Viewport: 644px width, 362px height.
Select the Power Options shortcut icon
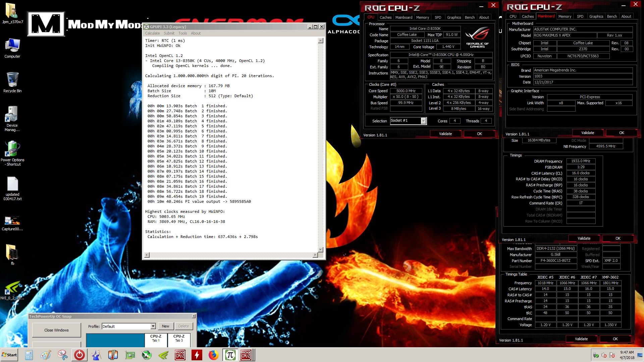point(12,153)
